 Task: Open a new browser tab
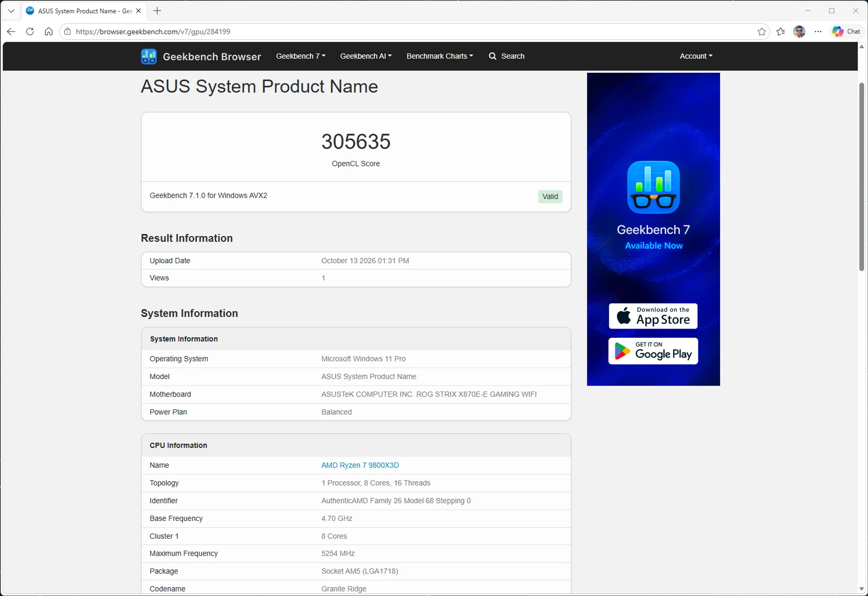(x=157, y=11)
